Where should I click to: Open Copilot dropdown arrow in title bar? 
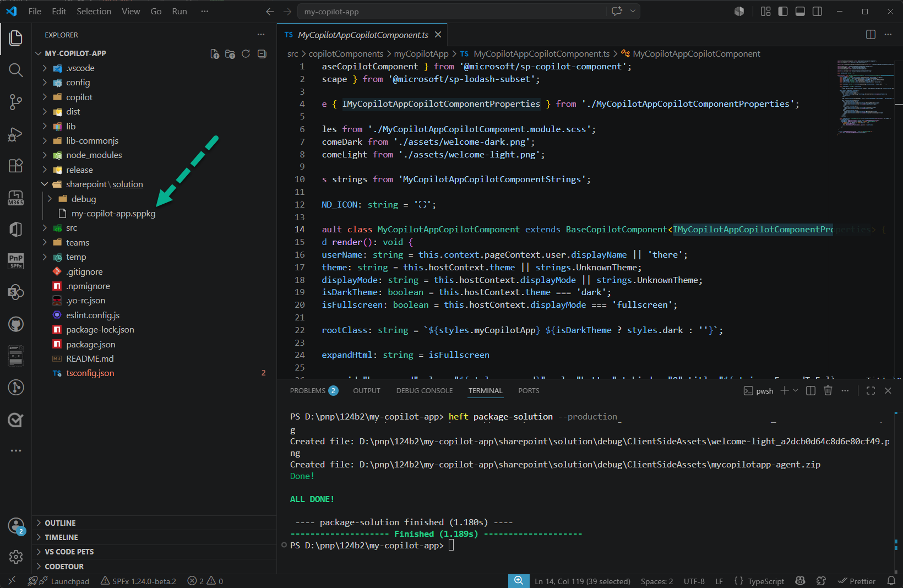[x=633, y=11]
